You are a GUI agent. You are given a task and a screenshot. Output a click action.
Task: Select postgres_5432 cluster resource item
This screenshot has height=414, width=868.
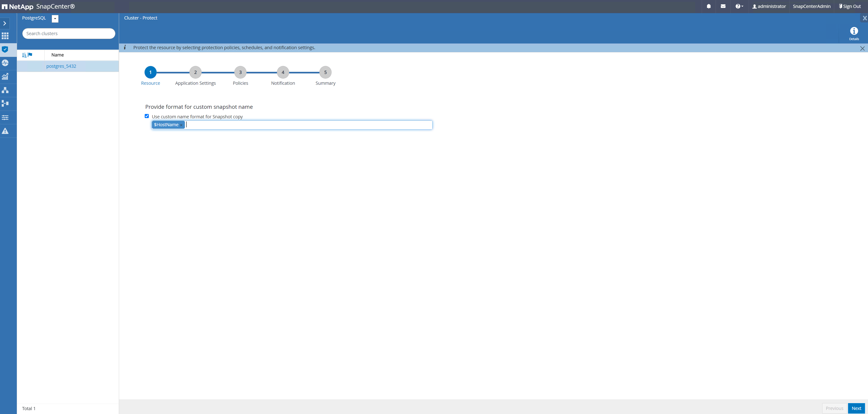[61, 66]
